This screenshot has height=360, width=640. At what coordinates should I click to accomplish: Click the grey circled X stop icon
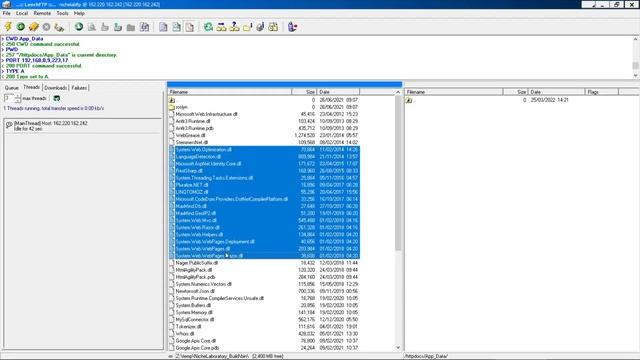point(47,27)
